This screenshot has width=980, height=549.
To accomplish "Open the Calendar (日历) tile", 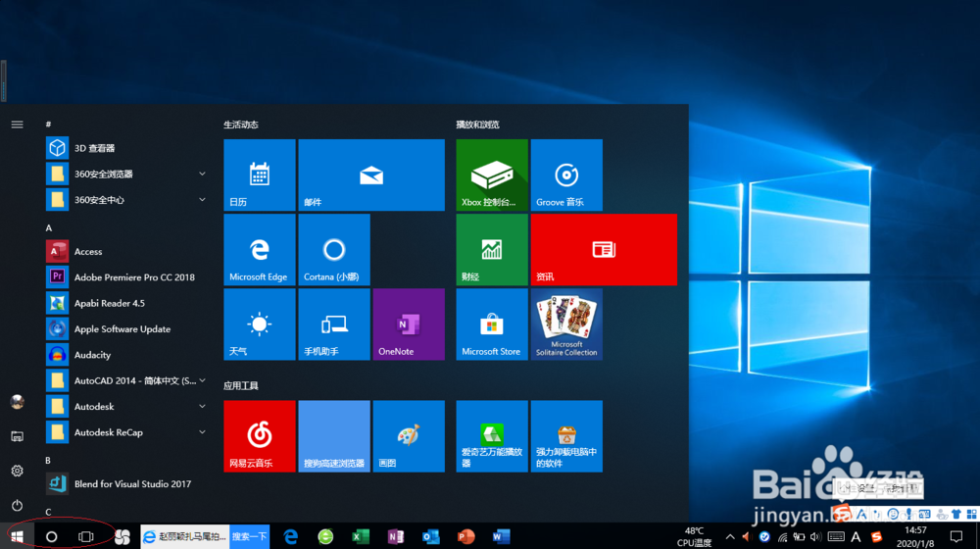I will pyautogui.click(x=260, y=175).
